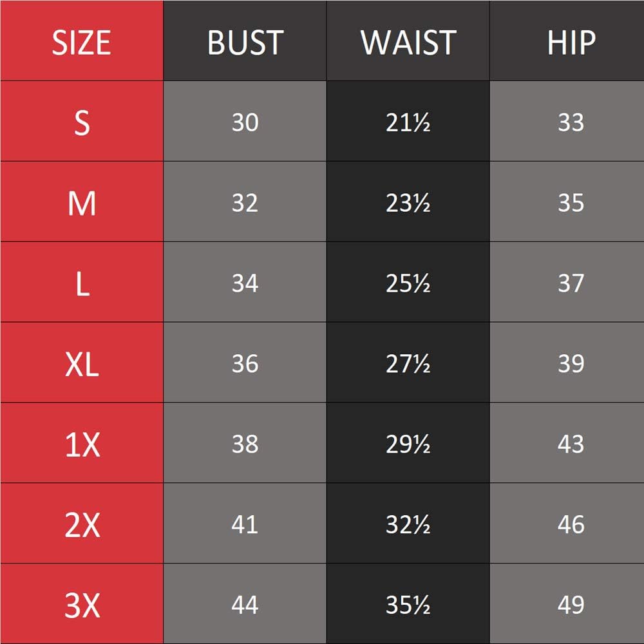This screenshot has width=644, height=644.
Task: Click the WAIST column header
Action: point(408,42)
